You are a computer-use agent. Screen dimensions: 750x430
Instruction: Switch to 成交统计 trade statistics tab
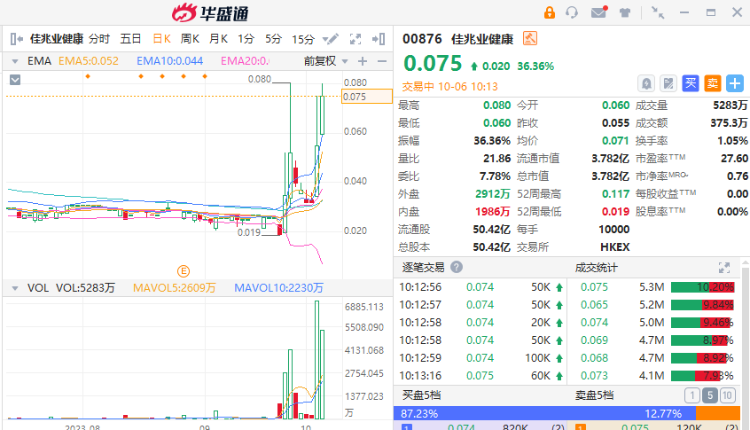(x=596, y=267)
